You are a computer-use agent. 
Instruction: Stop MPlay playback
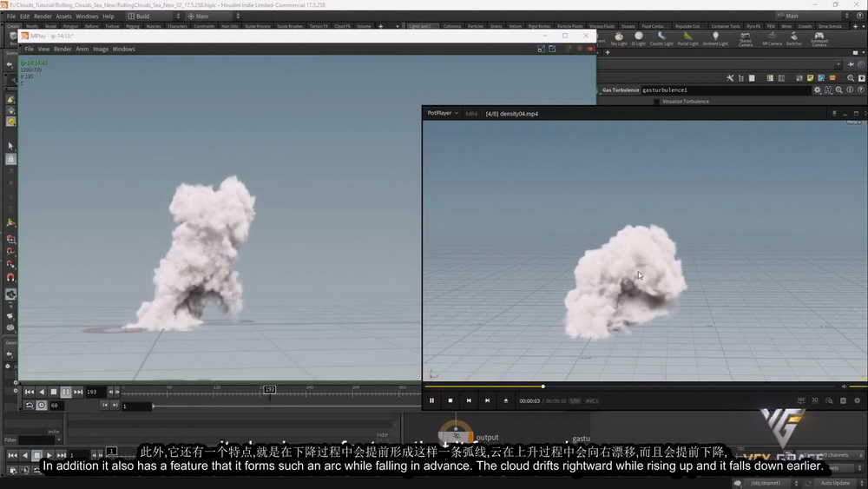(54, 392)
